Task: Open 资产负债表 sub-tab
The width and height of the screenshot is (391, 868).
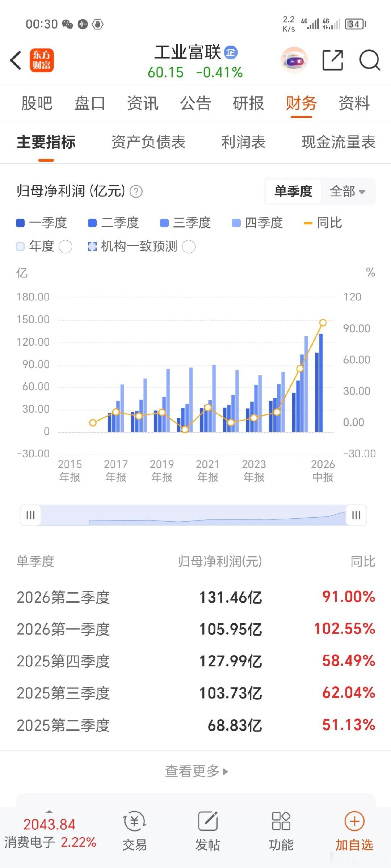Action: (x=148, y=142)
